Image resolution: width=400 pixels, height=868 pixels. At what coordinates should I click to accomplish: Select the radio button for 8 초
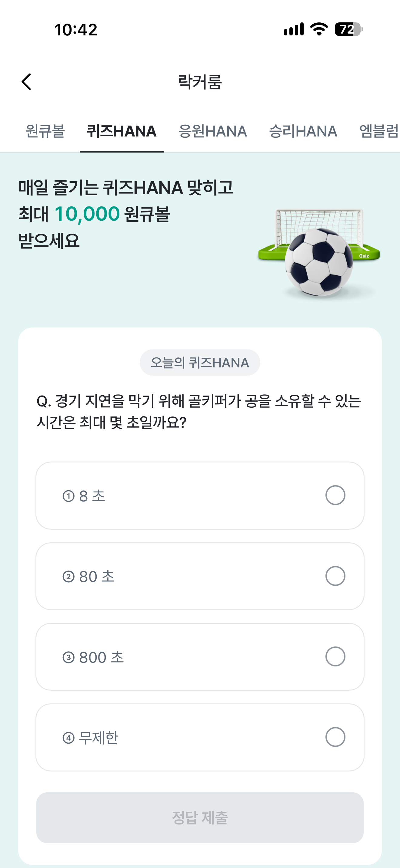pos(335,495)
